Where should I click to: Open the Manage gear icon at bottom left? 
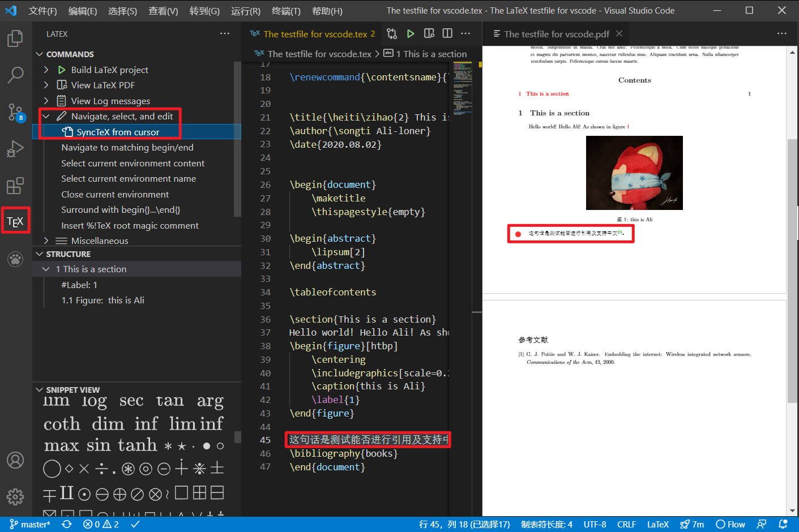click(15, 497)
